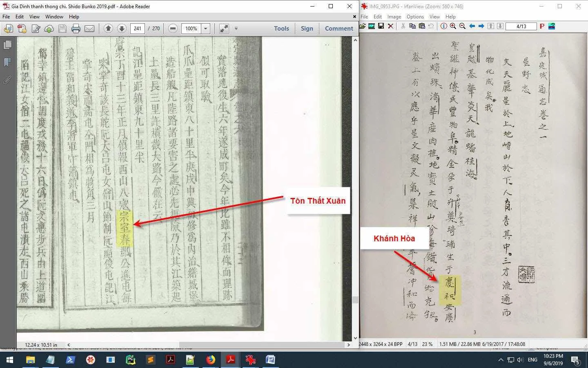Click IrfanView undo icon

[431, 26]
